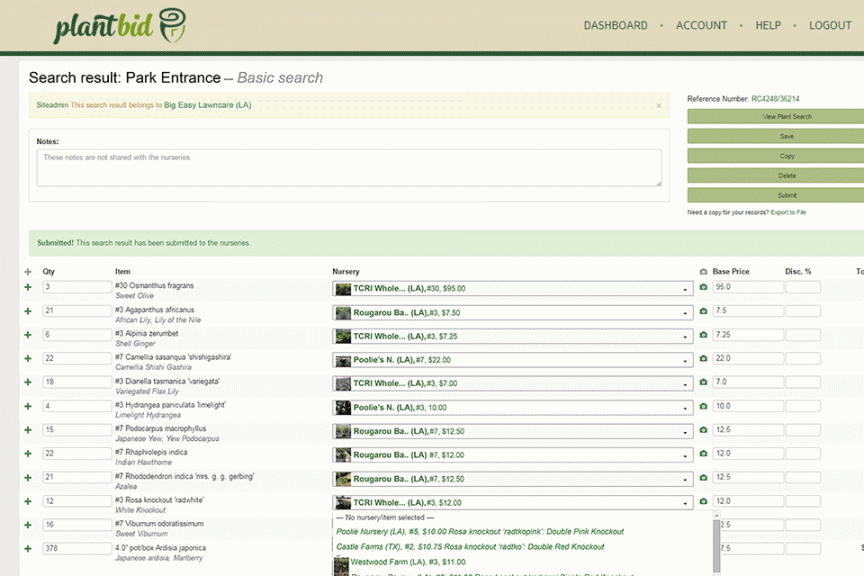Click the camera icon beside Hydrangea paniculata price
This screenshot has width=864, height=576.
(703, 406)
